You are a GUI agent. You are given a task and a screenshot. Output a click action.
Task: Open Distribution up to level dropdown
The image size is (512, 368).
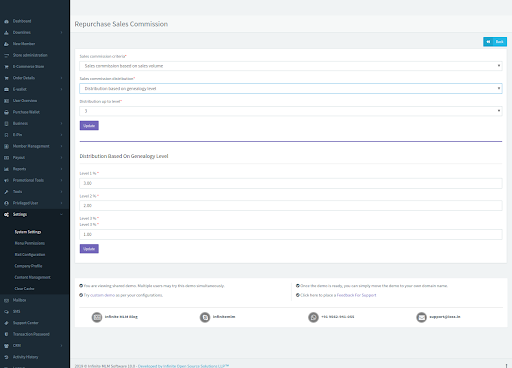[x=291, y=111]
